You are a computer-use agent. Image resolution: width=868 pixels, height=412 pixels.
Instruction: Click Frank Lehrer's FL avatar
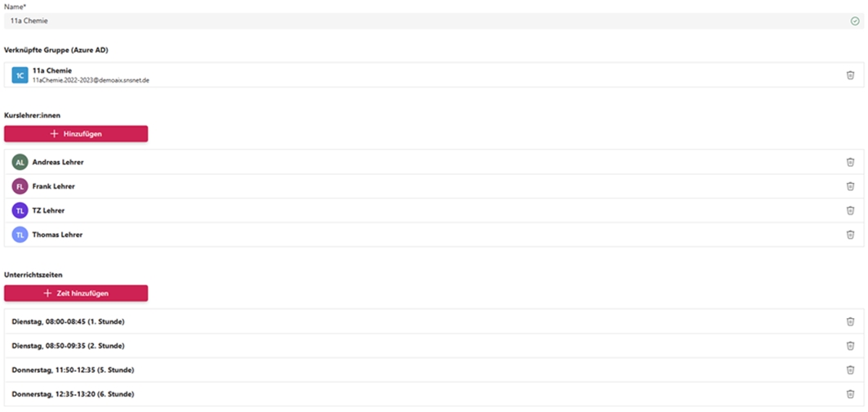coord(20,186)
